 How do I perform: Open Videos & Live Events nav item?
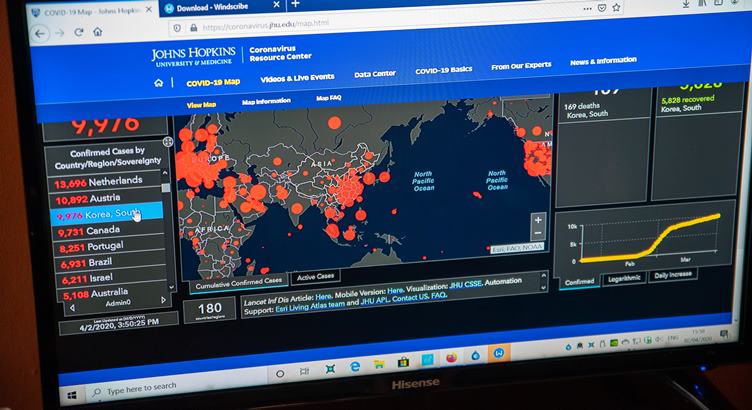point(297,78)
